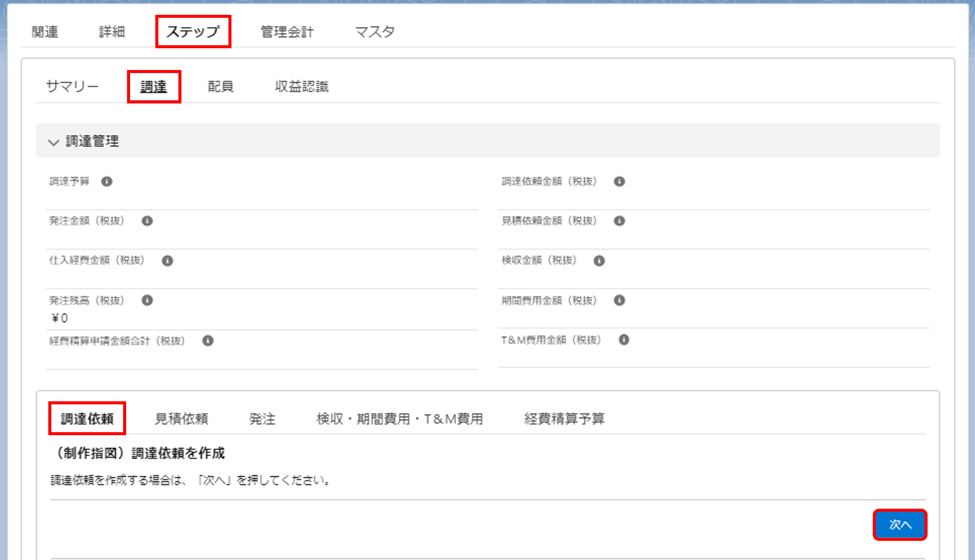Image resolution: width=975 pixels, height=560 pixels.
Task: Open the サマリー sub-tab
Action: [x=72, y=86]
